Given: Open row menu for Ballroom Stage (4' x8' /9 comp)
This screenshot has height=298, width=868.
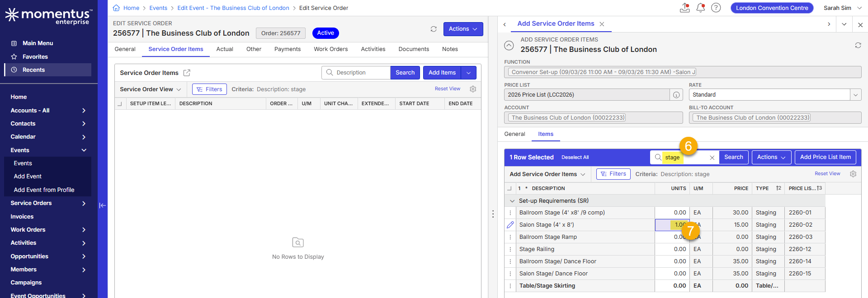Looking at the screenshot, I should (510, 213).
